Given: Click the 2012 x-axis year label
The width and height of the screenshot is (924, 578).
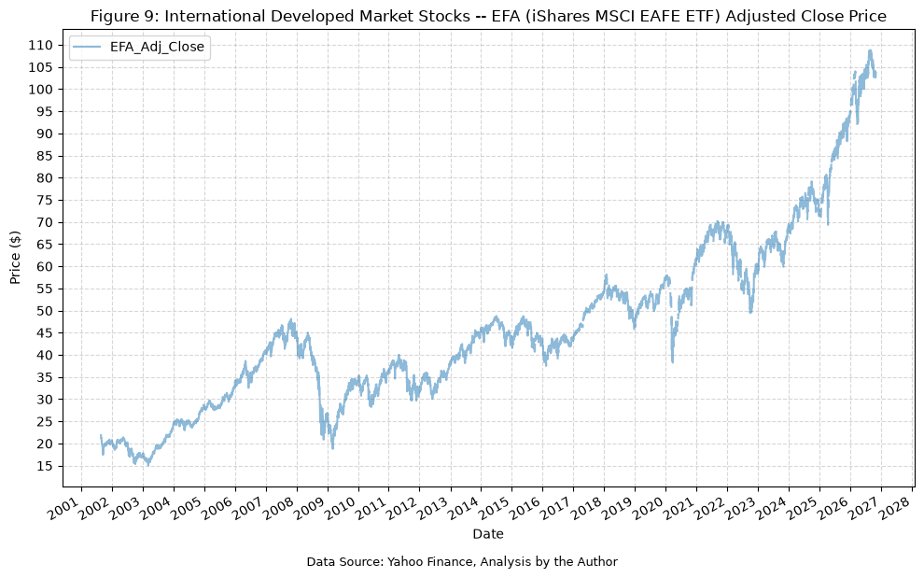Looking at the screenshot, I should click(401, 507).
